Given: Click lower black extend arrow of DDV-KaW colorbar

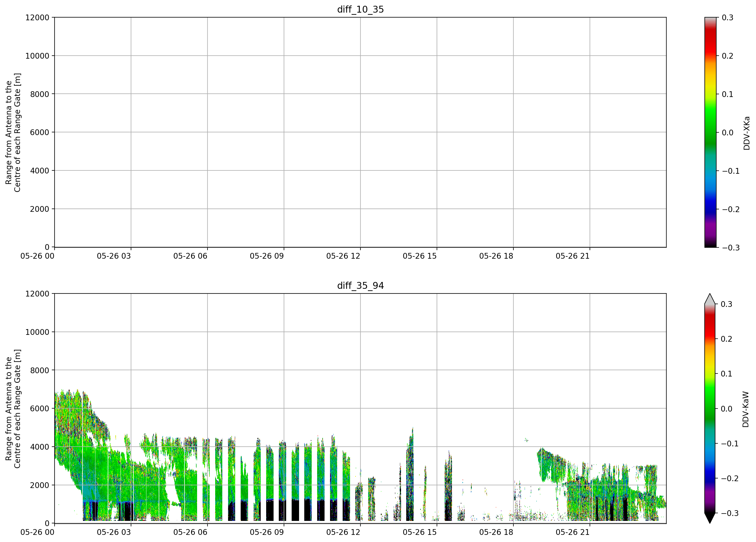Looking at the screenshot, I should 710,518.
